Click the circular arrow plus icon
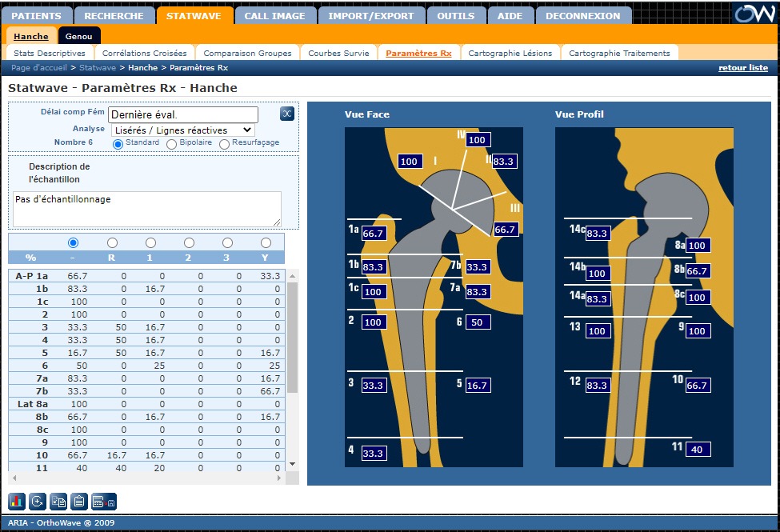The height and width of the screenshot is (532, 780). (x=38, y=501)
